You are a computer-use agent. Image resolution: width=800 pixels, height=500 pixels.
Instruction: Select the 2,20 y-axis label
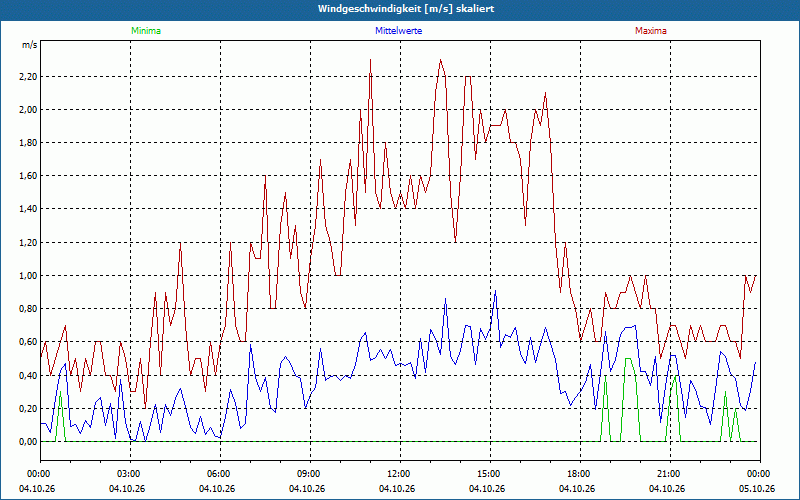28,77
